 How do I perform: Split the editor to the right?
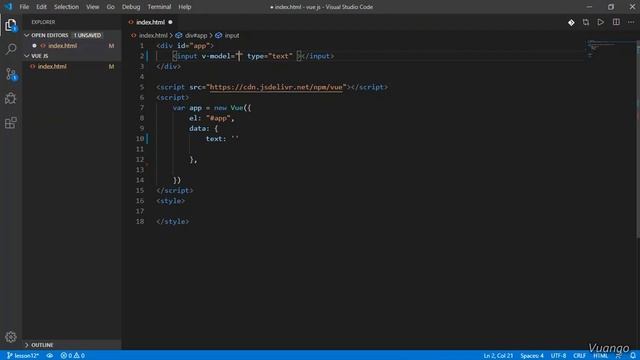pos(616,22)
